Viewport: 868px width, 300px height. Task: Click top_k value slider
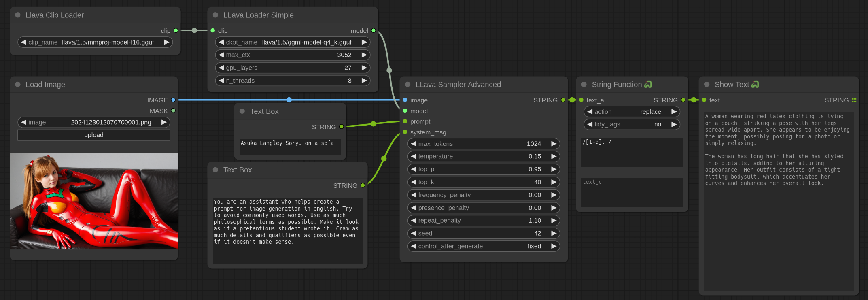pos(484,182)
